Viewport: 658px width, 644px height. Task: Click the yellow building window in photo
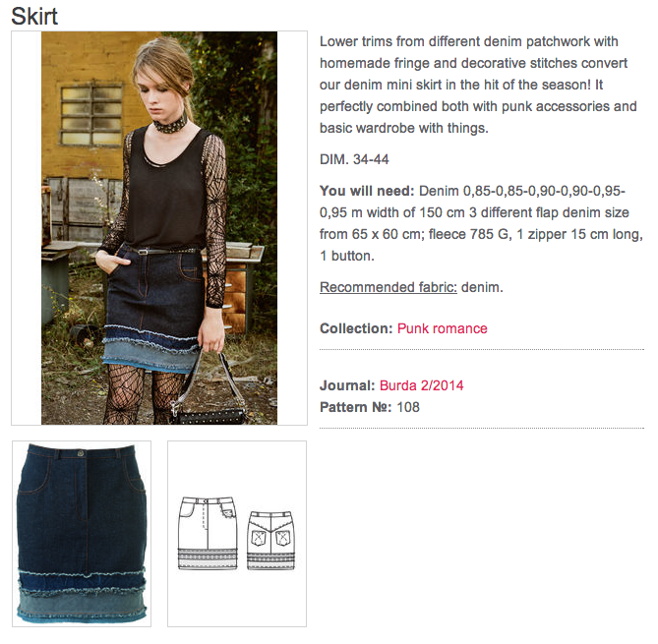(91, 114)
